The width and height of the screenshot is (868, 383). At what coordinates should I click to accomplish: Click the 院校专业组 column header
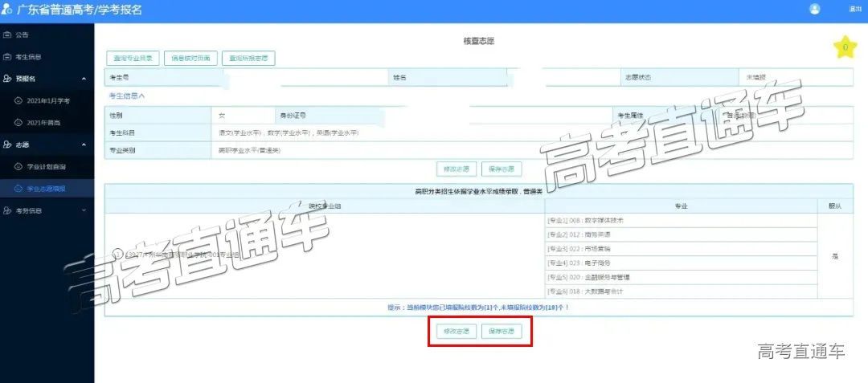point(325,206)
